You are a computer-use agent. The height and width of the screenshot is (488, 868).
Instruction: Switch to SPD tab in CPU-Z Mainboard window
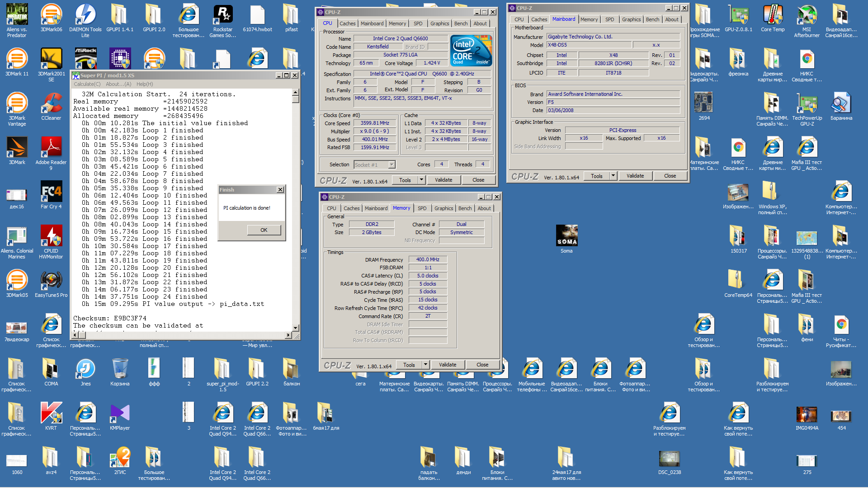[x=609, y=19]
